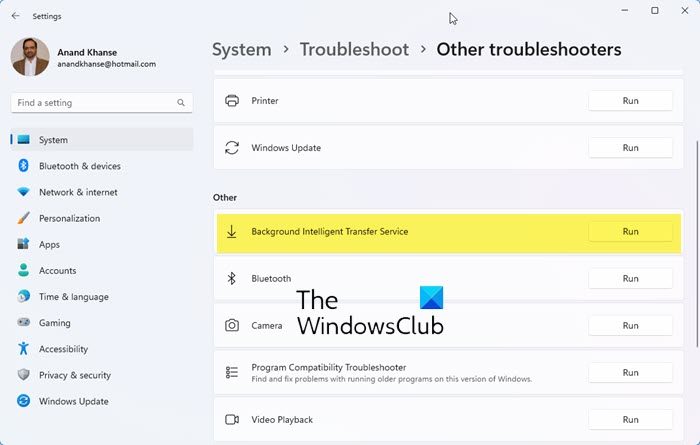
Task: Click the Network wifi icon in sidebar
Action: coord(24,192)
